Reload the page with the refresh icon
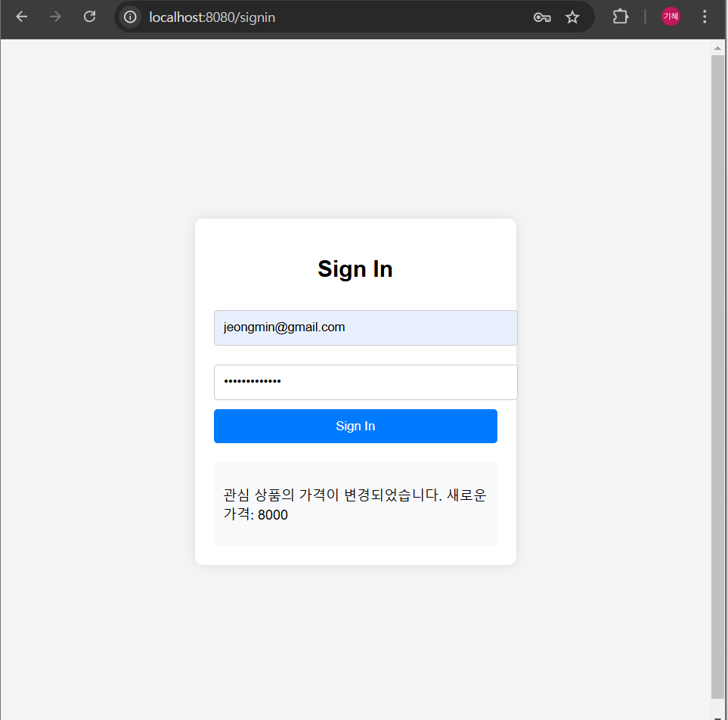This screenshot has height=720, width=728. tap(89, 17)
